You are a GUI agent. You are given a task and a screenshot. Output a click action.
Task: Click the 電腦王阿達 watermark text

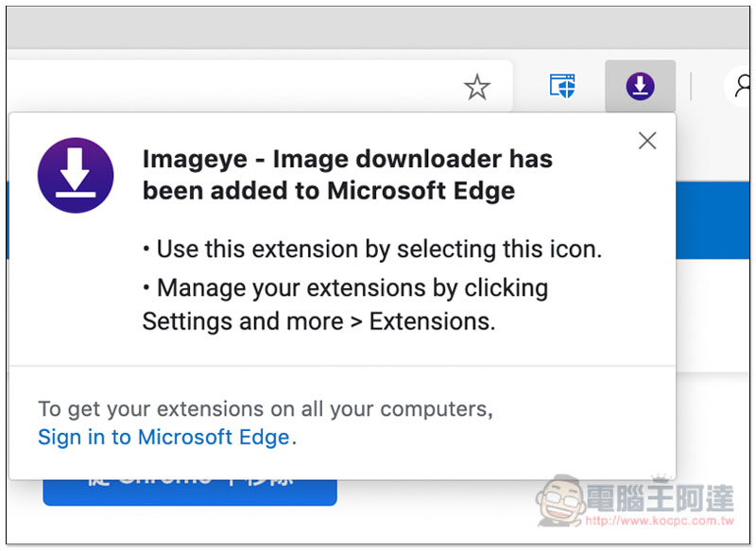pos(660,497)
